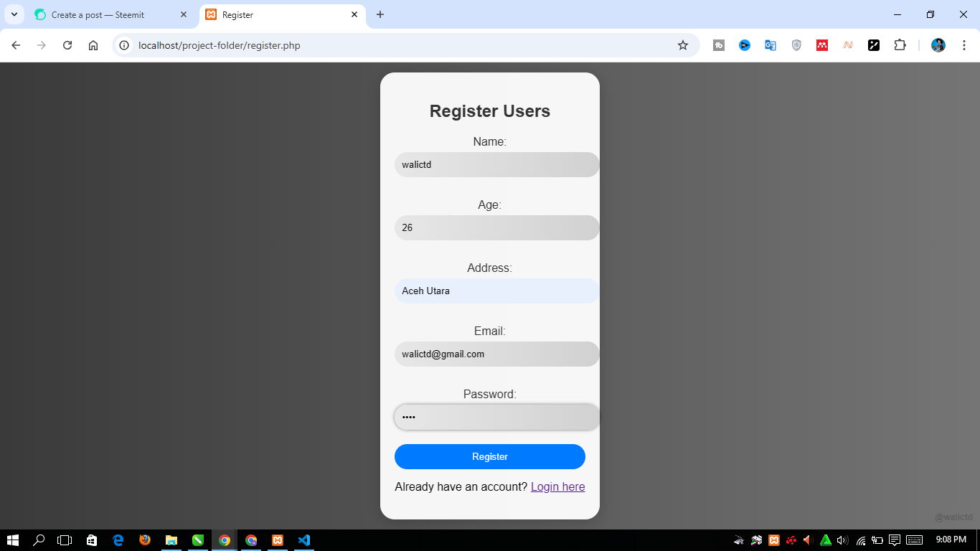980x551 pixels.
Task: Open Task View on the taskbar
Action: [65, 540]
